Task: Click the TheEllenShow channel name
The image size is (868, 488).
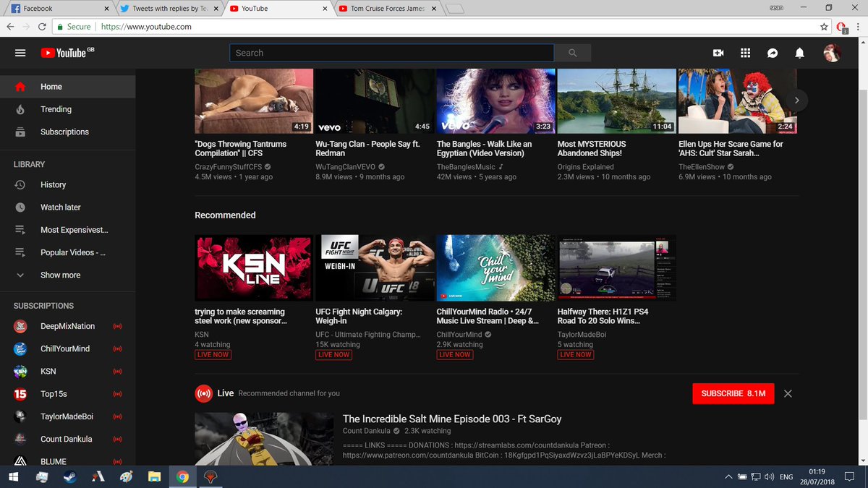Action: pos(702,167)
